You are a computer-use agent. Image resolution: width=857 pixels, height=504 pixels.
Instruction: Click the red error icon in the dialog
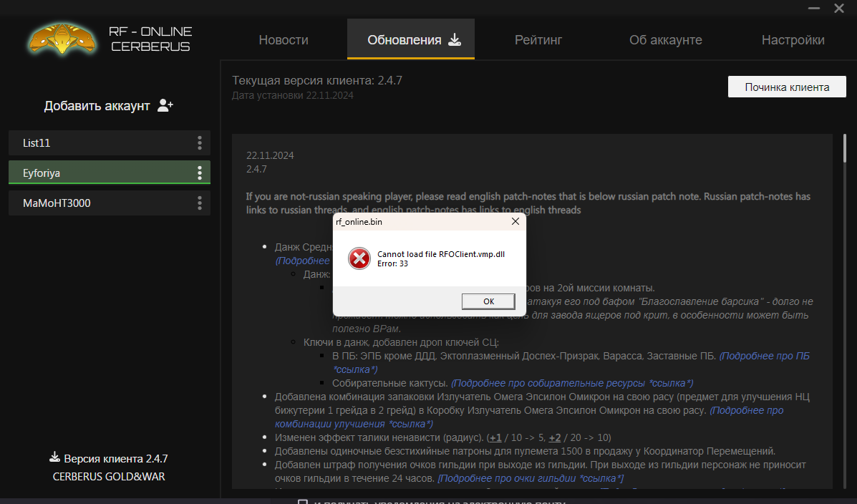[359, 258]
